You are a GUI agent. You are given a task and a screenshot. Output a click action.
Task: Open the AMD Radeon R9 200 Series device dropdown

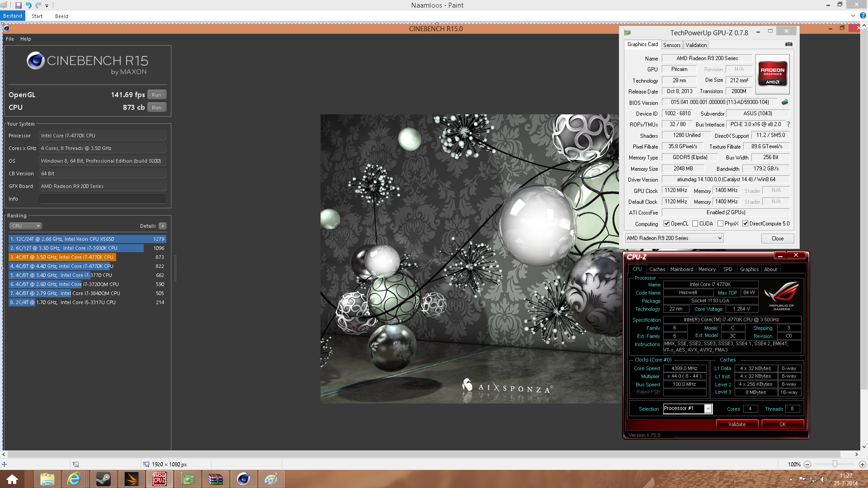point(675,238)
